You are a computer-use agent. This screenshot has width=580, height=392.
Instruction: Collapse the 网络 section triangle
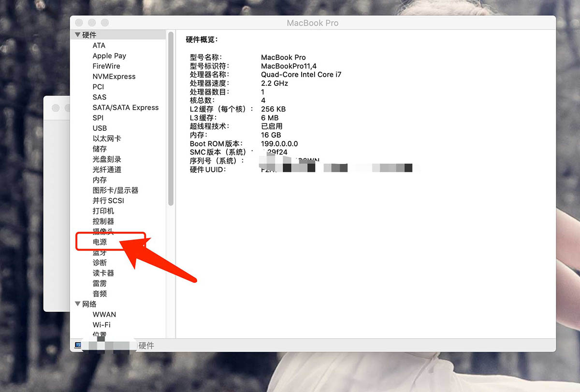(78, 304)
